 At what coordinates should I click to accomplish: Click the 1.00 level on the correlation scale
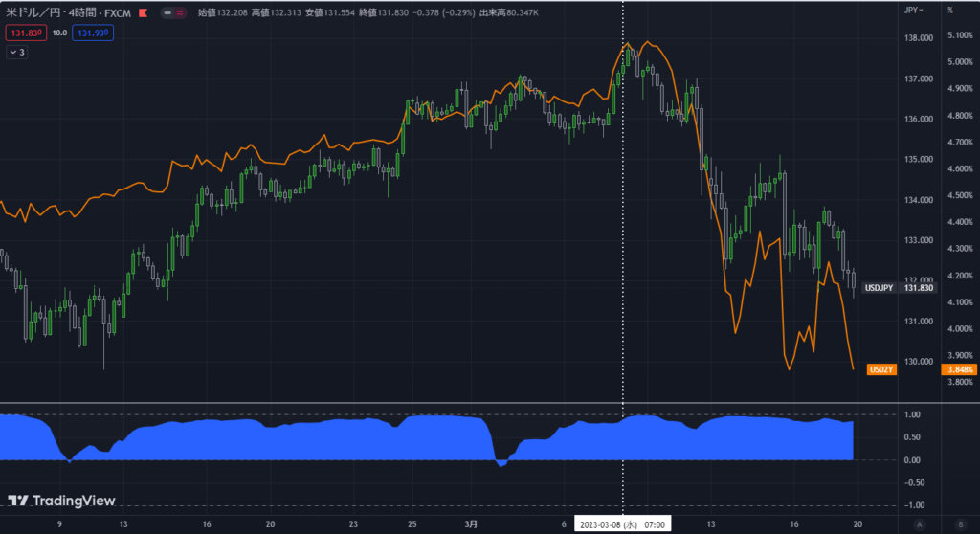912,414
